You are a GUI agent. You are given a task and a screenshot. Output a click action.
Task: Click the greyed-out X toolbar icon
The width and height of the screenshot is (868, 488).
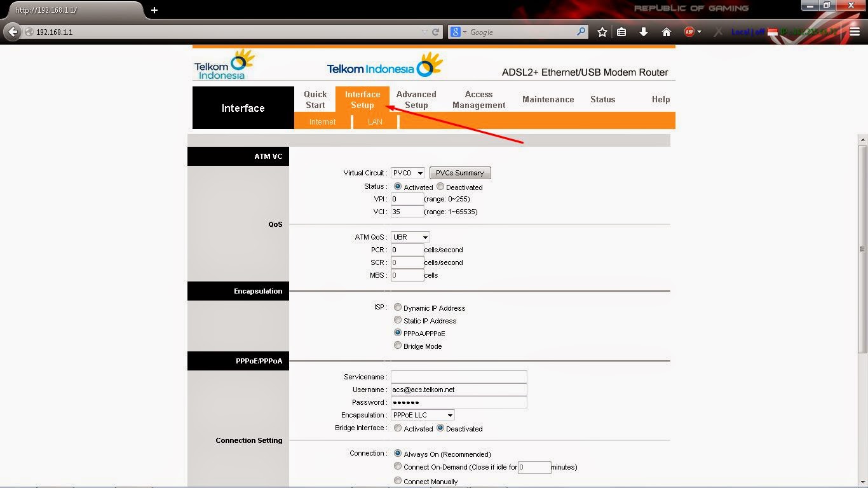[x=718, y=32]
